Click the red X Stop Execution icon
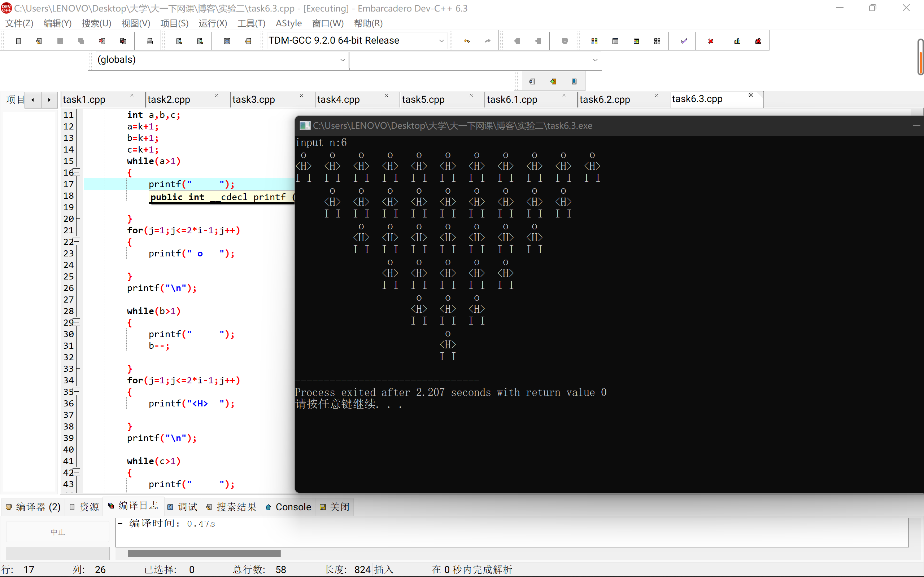924x577 pixels. (x=710, y=41)
